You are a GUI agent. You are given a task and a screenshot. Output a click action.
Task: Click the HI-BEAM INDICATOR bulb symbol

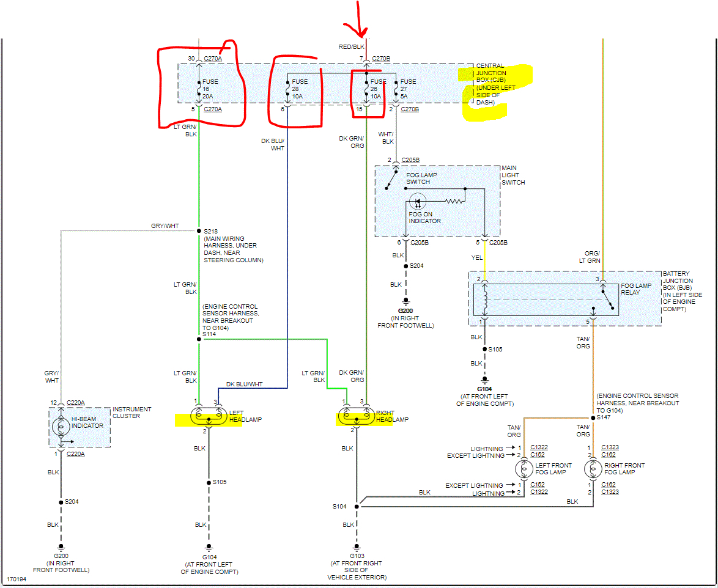(x=61, y=427)
